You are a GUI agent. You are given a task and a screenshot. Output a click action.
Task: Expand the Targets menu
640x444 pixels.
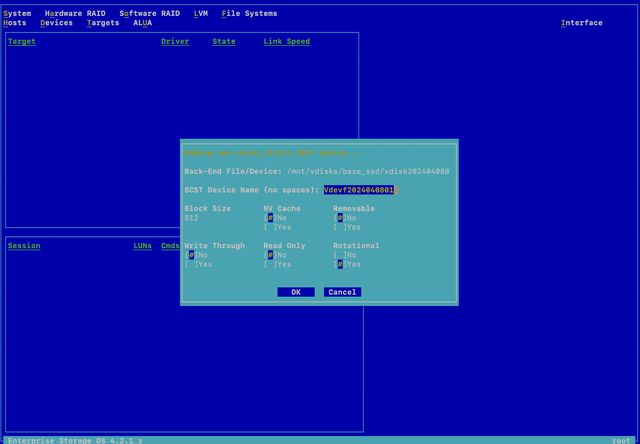click(103, 23)
